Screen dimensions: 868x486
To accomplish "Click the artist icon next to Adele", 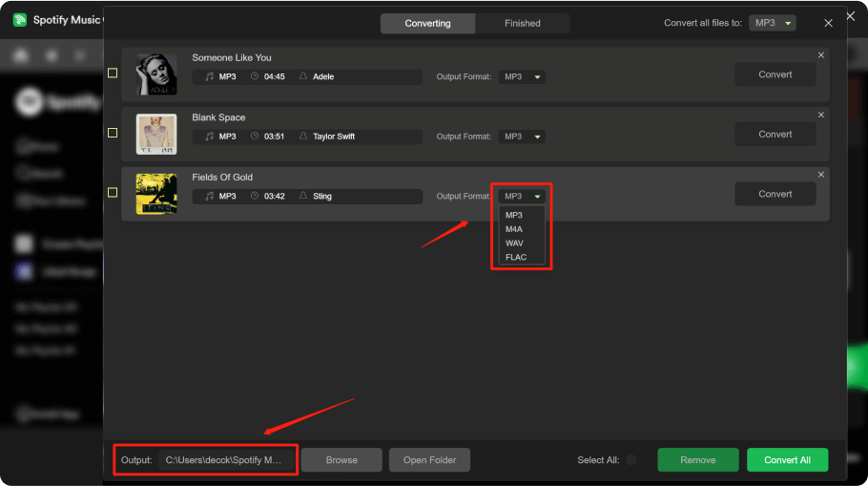I will [303, 76].
